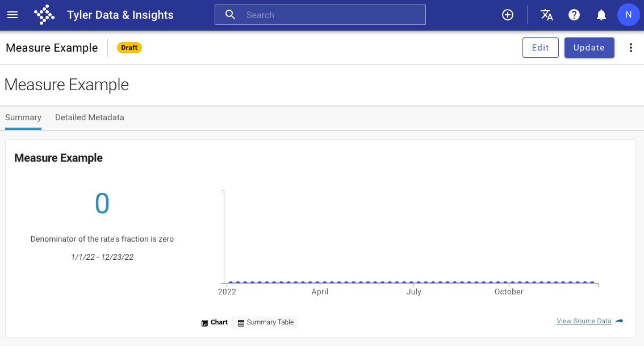Switch to Summary Table view
644x346 pixels.
point(266,323)
